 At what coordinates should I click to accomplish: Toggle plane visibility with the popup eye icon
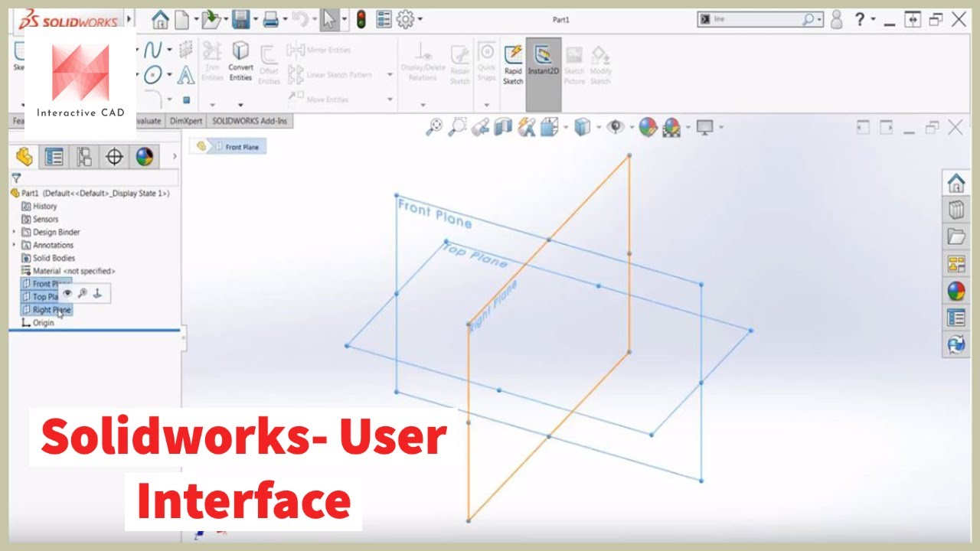pyautogui.click(x=67, y=293)
